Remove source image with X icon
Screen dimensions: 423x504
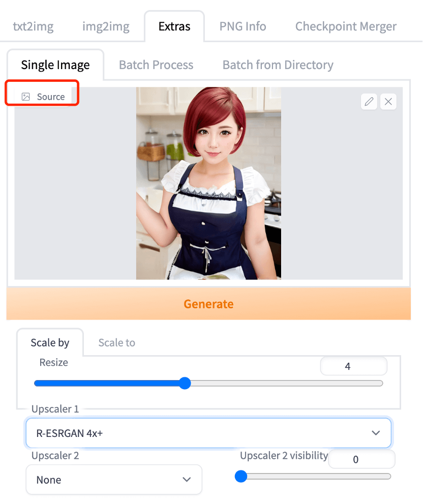388,102
